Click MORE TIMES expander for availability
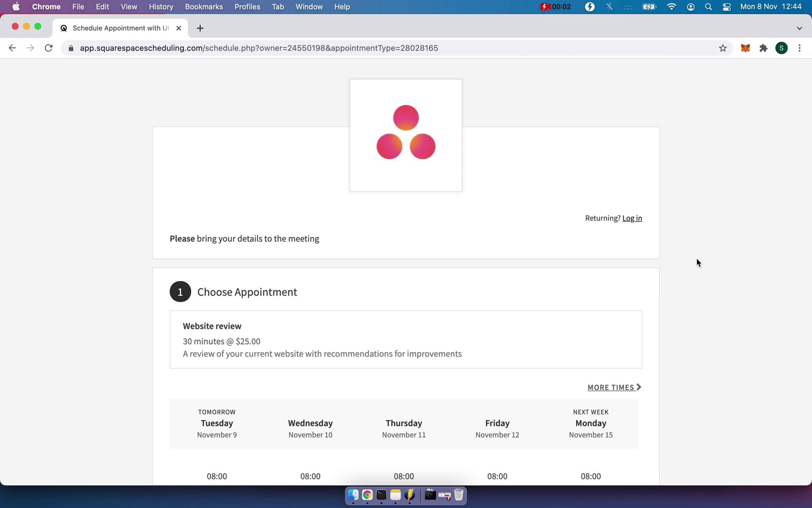Screen dimensions: 812x508 tap(613, 387)
